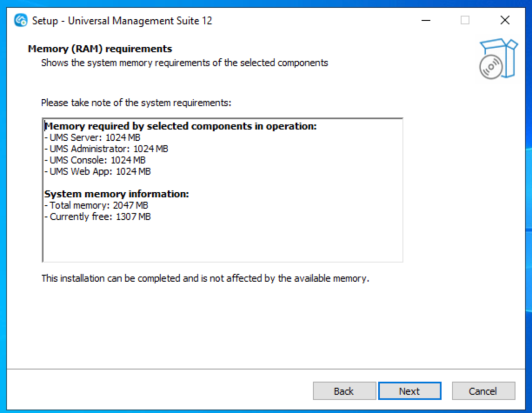Click the 'System memory information' header
Screen dimensions: 532x413
(117, 194)
